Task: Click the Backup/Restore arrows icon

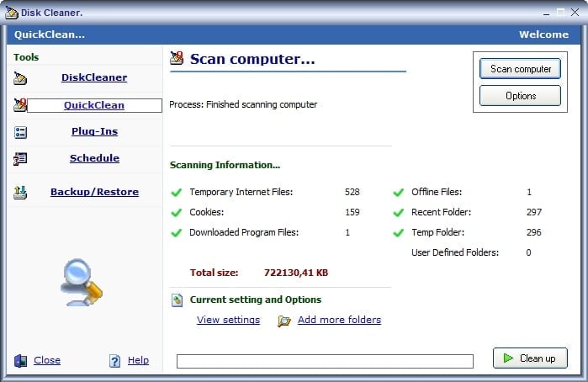Action: point(20,192)
